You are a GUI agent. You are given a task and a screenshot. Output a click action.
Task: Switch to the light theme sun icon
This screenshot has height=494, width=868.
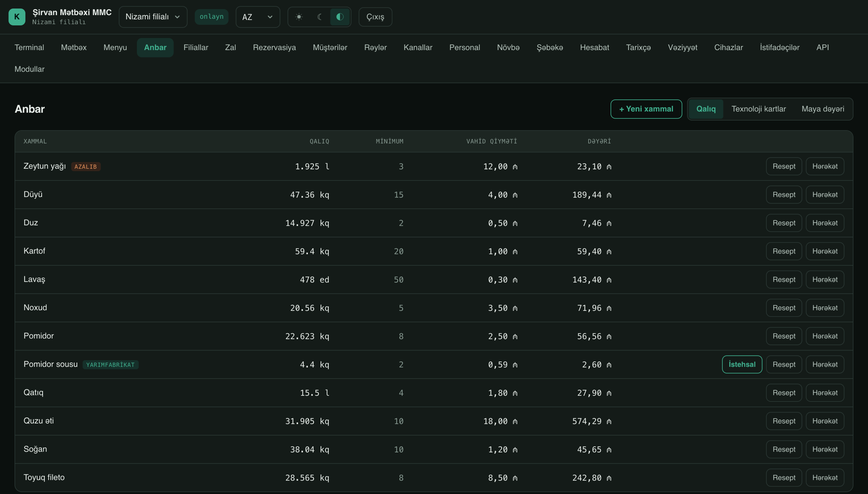point(299,17)
